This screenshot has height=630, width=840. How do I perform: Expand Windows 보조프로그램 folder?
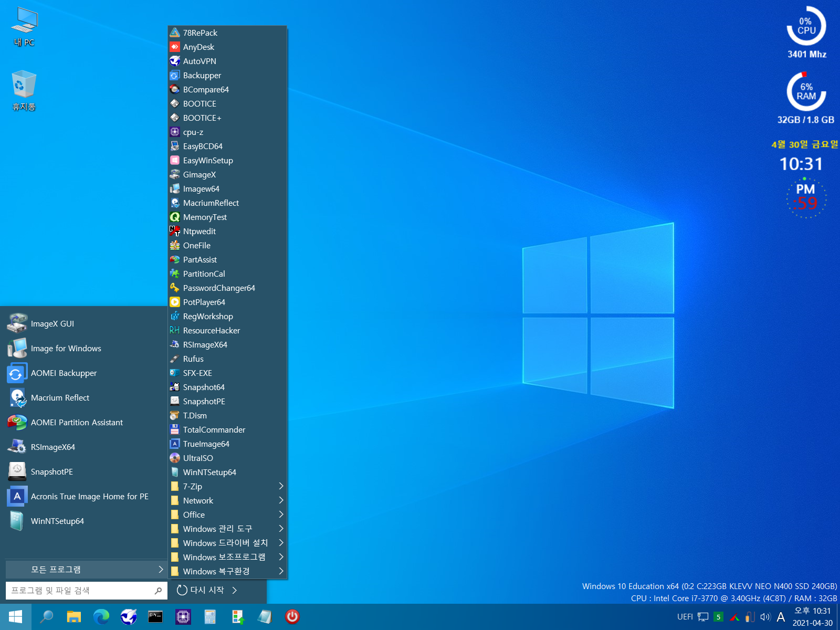click(227, 558)
